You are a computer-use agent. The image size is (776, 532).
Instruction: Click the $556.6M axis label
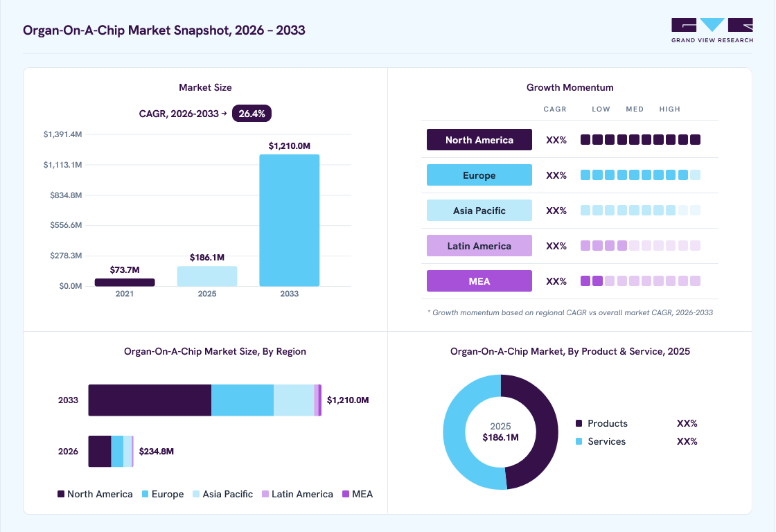point(66,225)
